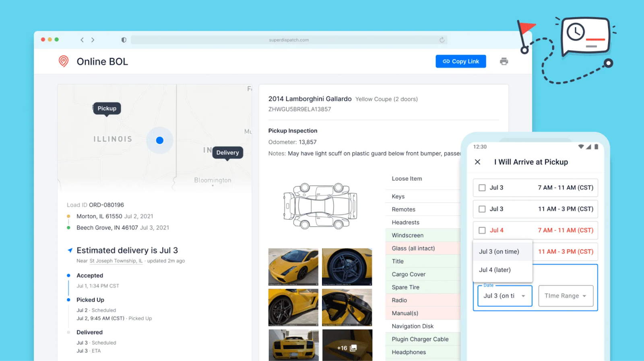Click the Manual(s) row

423,313
